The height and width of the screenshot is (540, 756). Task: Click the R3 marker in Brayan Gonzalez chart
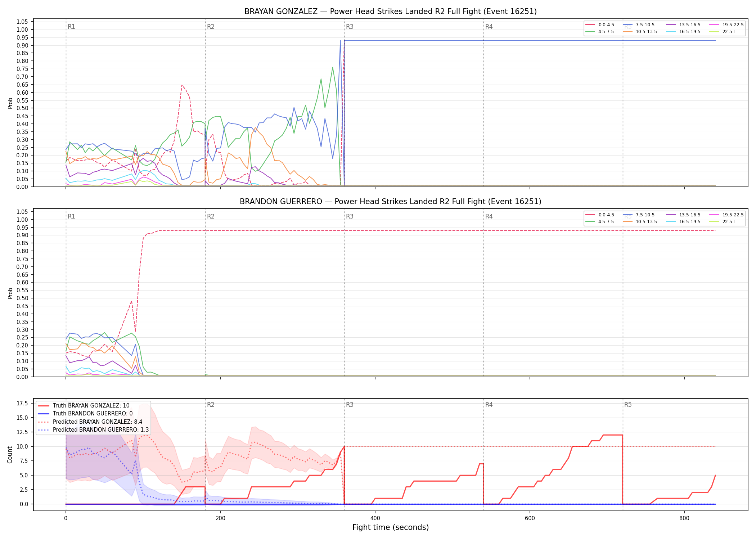click(x=350, y=27)
